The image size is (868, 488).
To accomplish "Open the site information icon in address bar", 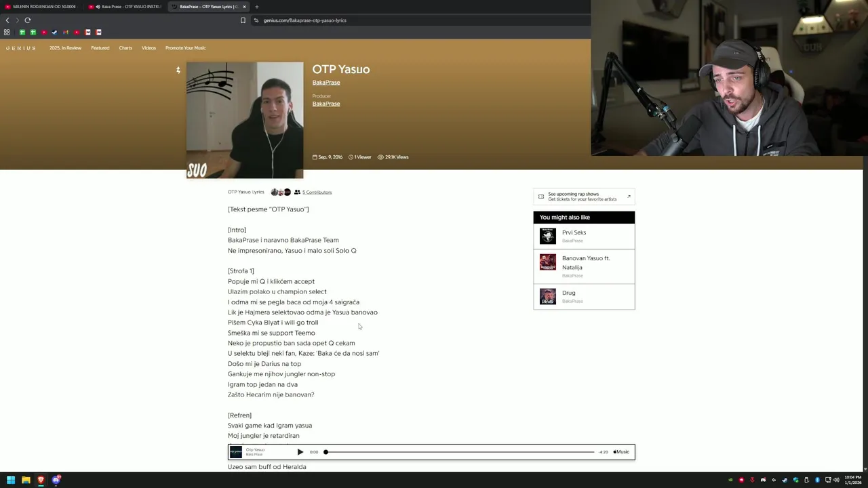I will click(256, 20).
